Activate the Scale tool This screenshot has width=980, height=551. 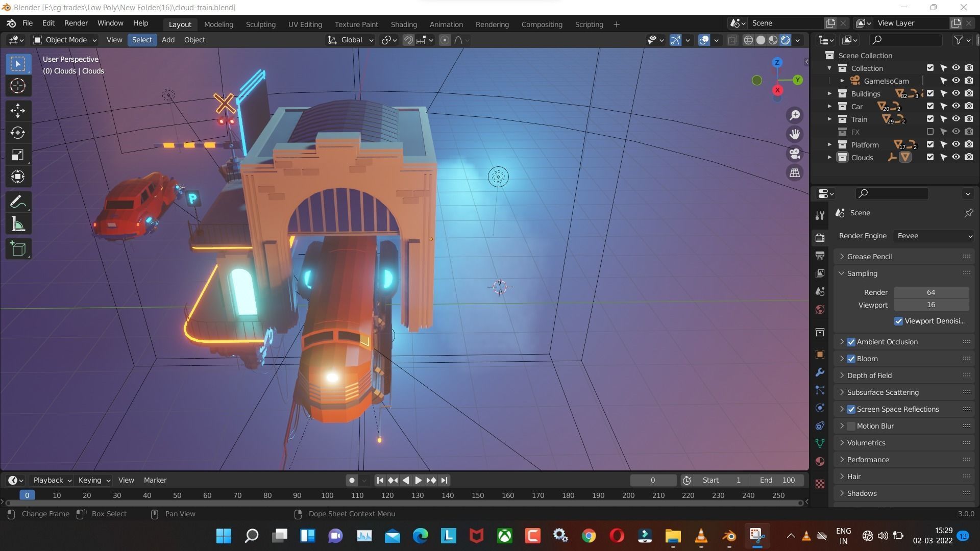coord(18,155)
